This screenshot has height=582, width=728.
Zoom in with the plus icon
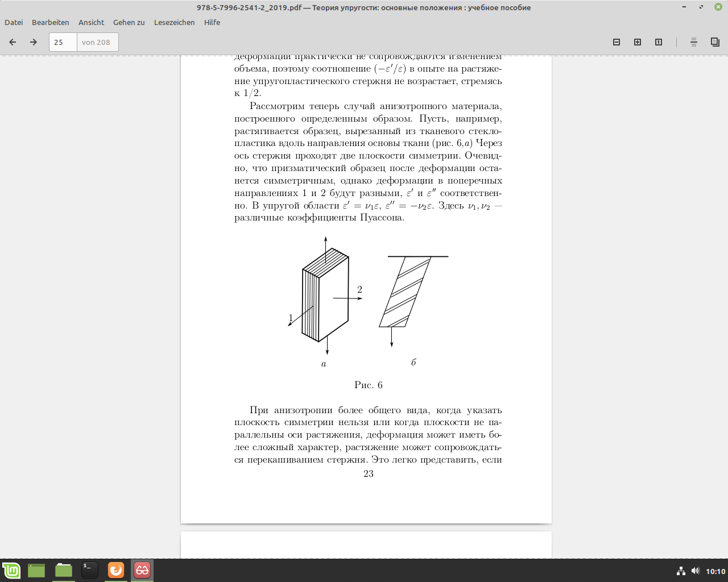click(638, 42)
